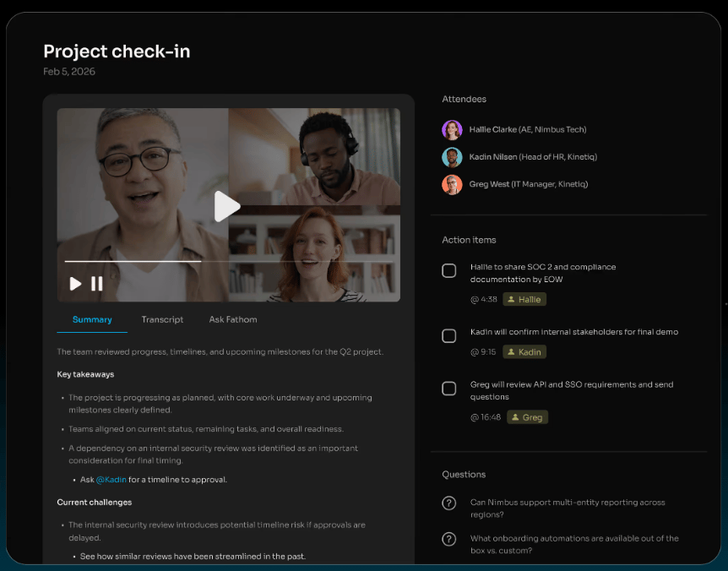Click question icon beside multi-entity reporting question
Screen dimensions: 728x571
[x=449, y=503]
